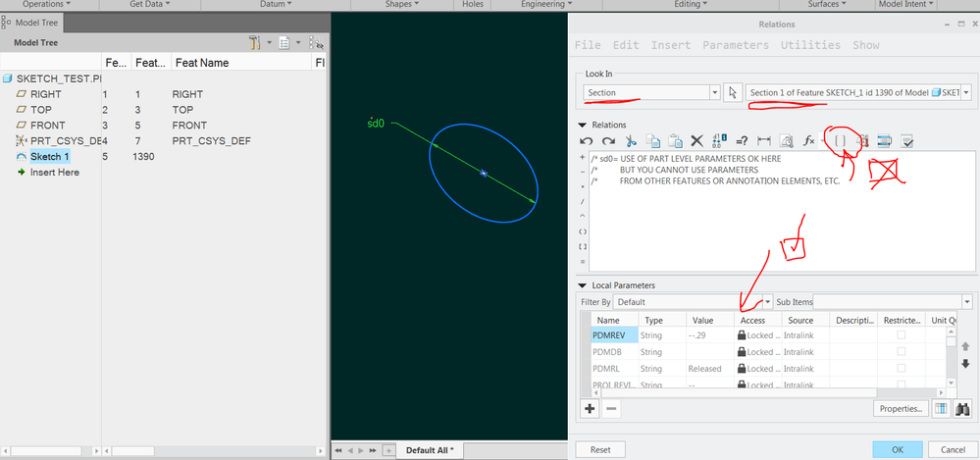Toggle Restricted checkbox for PDMREV row
The height and width of the screenshot is (460, 980).
coord(902,335)
